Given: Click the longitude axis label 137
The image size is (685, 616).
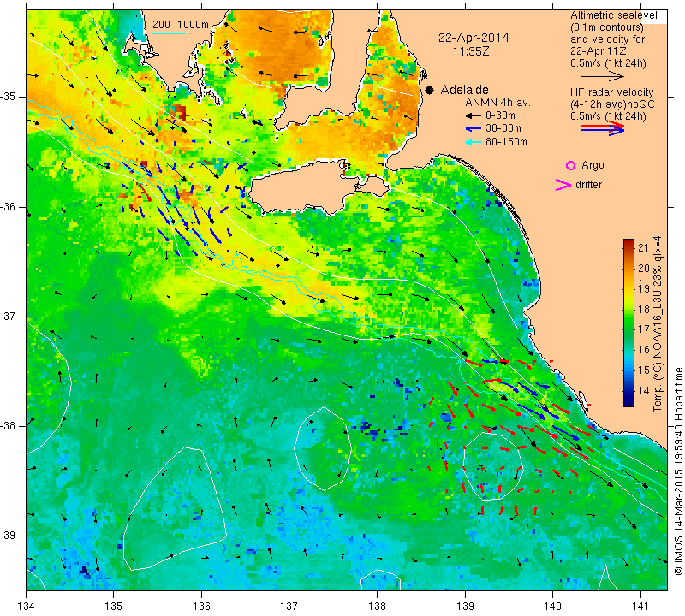Looking at the screenshot, I should point(289,607).
